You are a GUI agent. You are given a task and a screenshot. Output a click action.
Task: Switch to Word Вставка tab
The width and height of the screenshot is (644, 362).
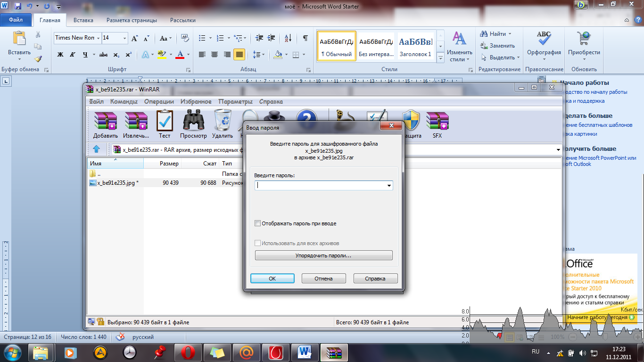83,20
